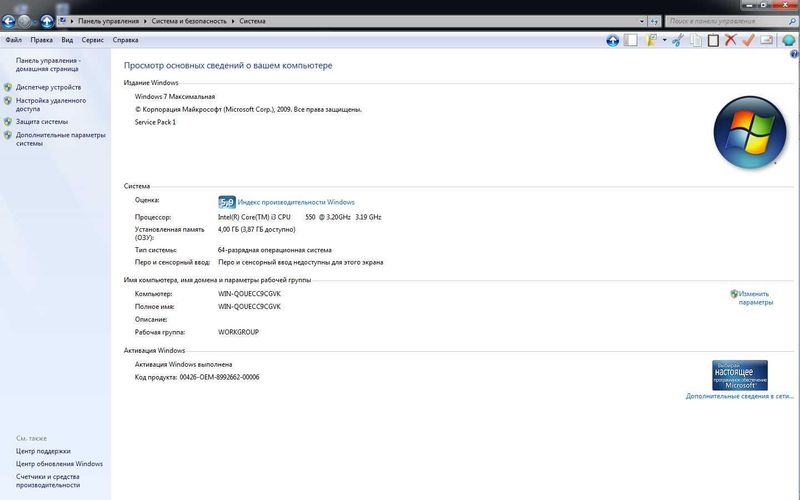Image resolution: width=800 pixels, height=500 pixels.
Task: Open Дополнительные параметры системы link
Action: [x=60, y=139]
